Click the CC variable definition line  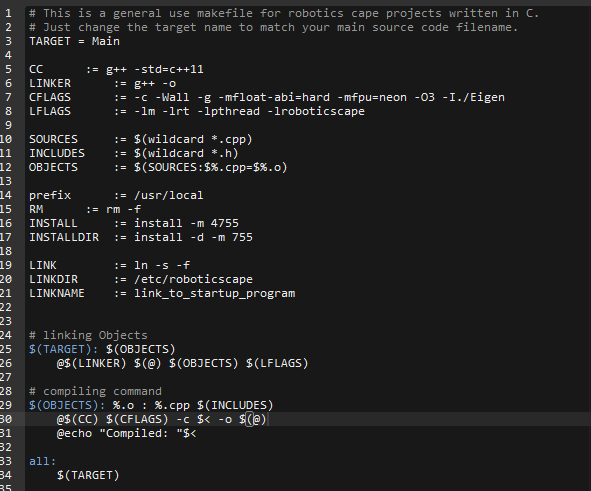pyautogui.click(x=116, y=69)
